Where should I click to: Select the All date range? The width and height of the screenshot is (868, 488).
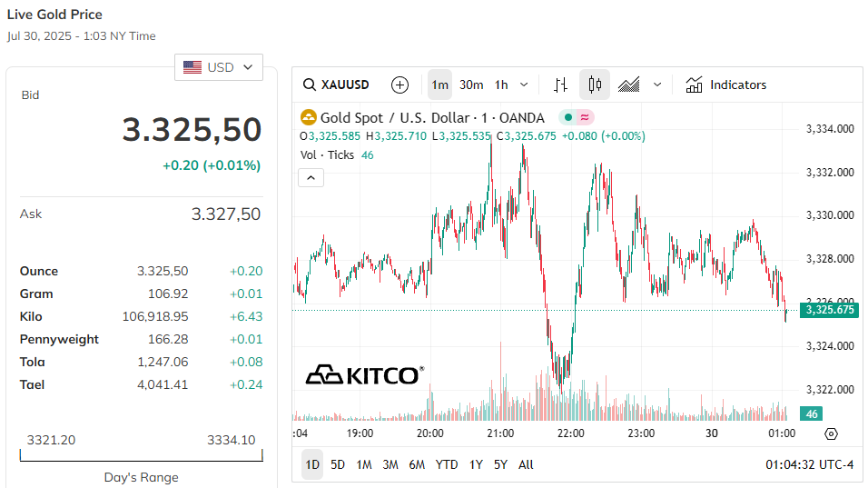[x=526, y=464]
